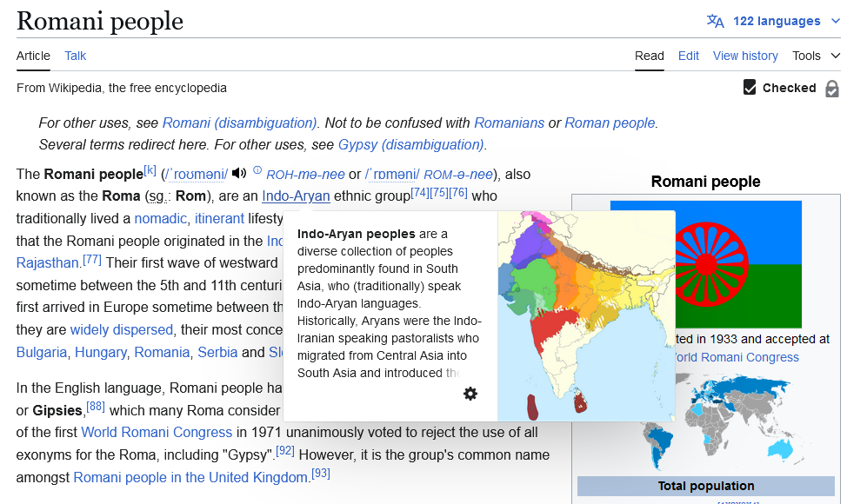Play the Romani pronunciation audio speaker icon
This screenshot has height=504, width=847.
(x=239, y=173)
